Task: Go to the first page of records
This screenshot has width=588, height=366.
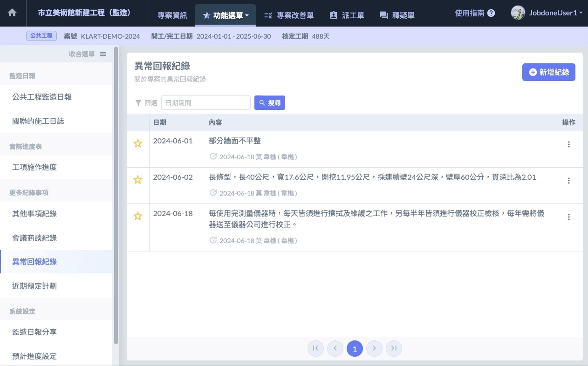Action: click(x=315, y=348)
